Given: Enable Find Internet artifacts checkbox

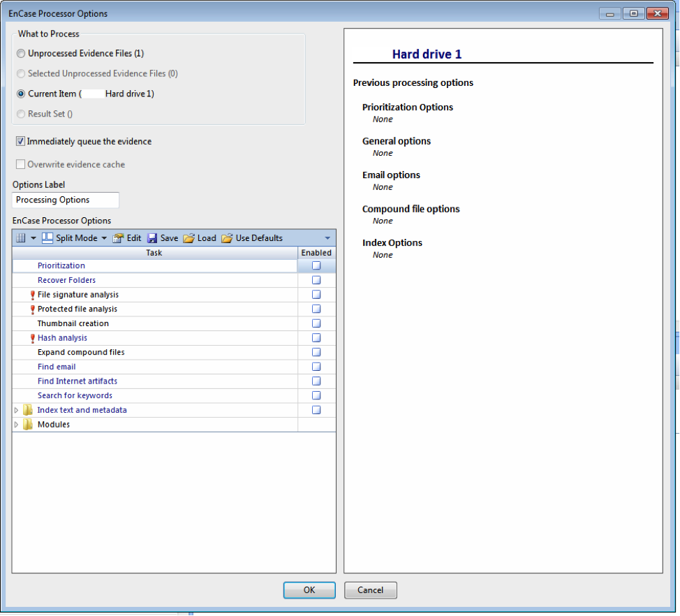Looking at the screenshot, I should point(316,381).
